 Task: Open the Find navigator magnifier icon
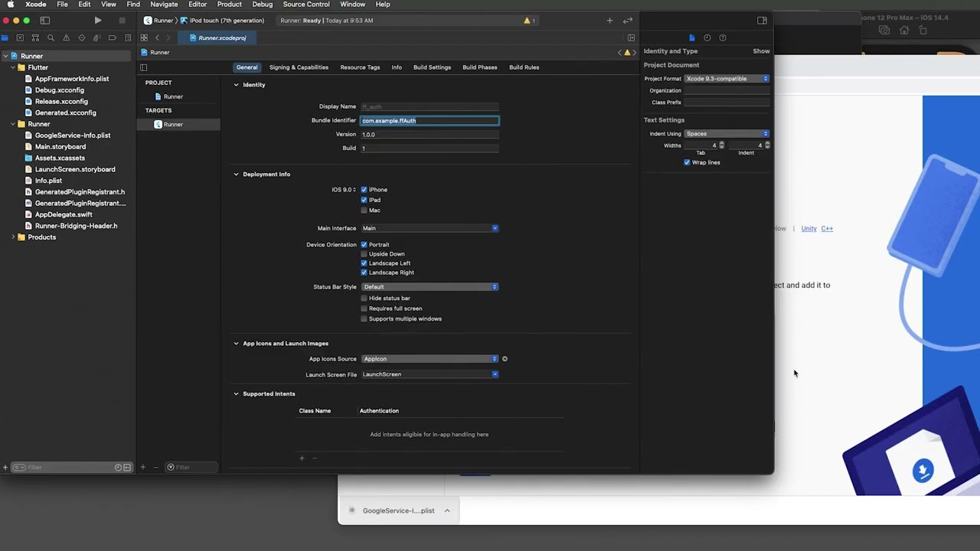click(51, 37)
